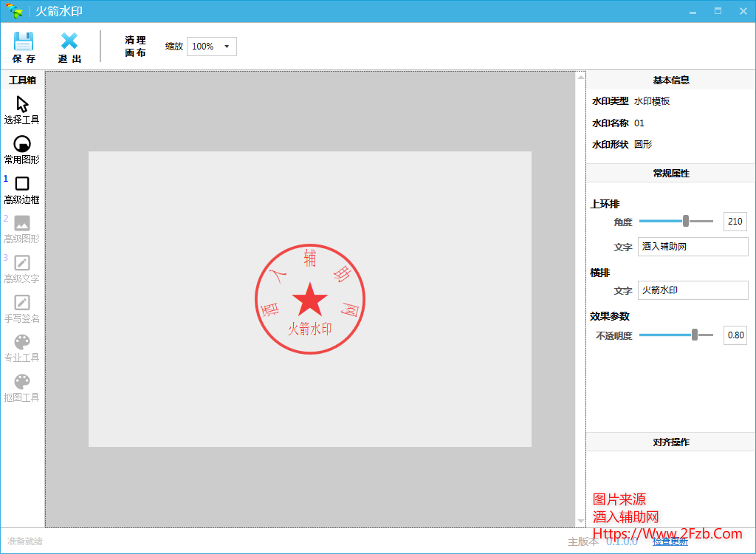The width and height of the screenshot is (756, 554).
Task: Click the Save (保存) floppy disk icon
Action: 24,41
